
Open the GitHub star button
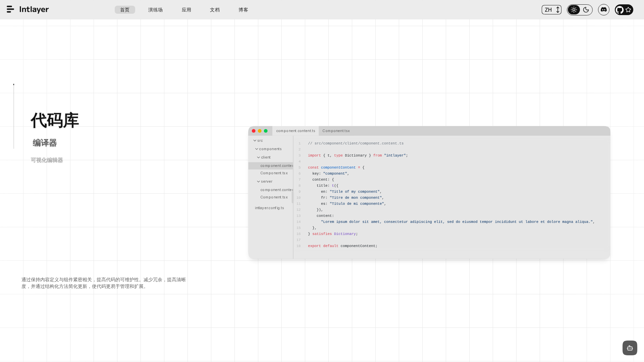[x=624, y=10]
